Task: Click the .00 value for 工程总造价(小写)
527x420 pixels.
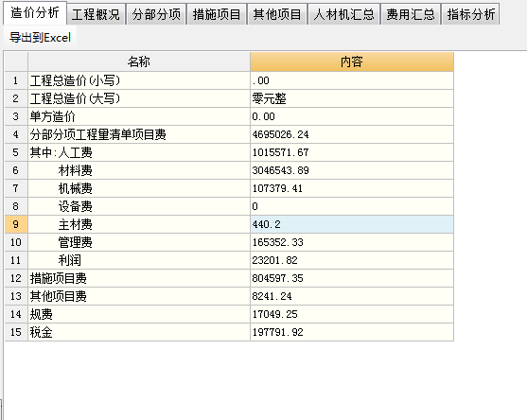Action: point(352,80)
